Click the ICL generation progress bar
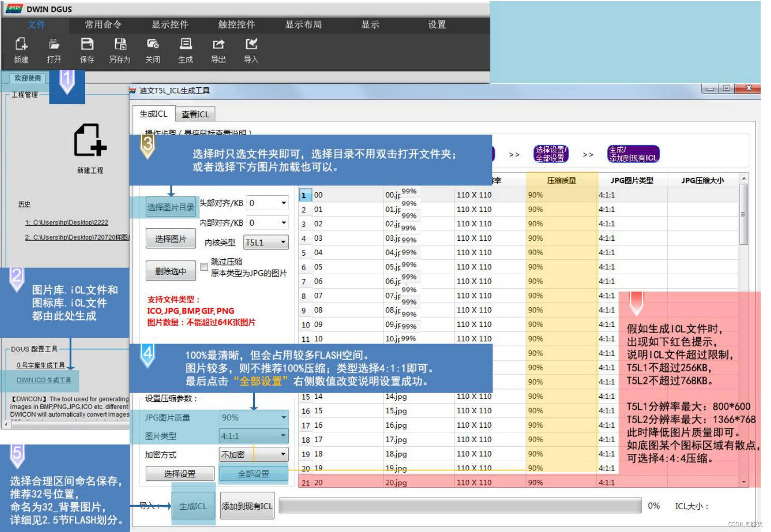Image resolution: width=771 pixels, height=532 pixels. coord(460,506)
